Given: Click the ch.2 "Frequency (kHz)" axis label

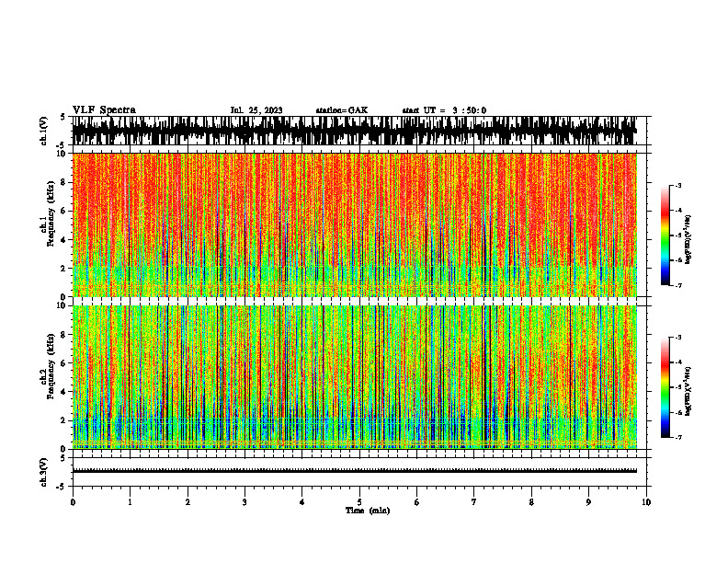Looking at the screenshot, I should coord(51,366).
